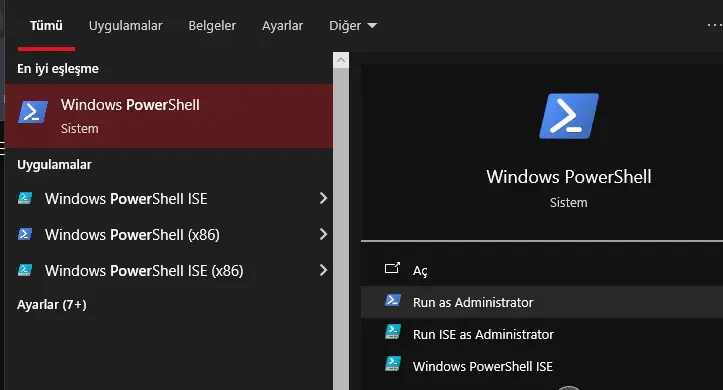
Task: Open Windows PowerShell ISE from the apps list
Action: tap(126, 199)
